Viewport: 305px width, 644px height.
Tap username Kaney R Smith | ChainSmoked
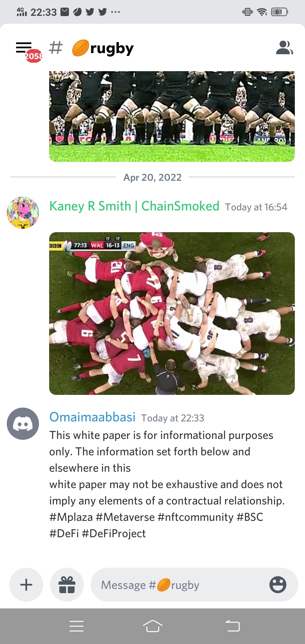[x=134, y=206]
